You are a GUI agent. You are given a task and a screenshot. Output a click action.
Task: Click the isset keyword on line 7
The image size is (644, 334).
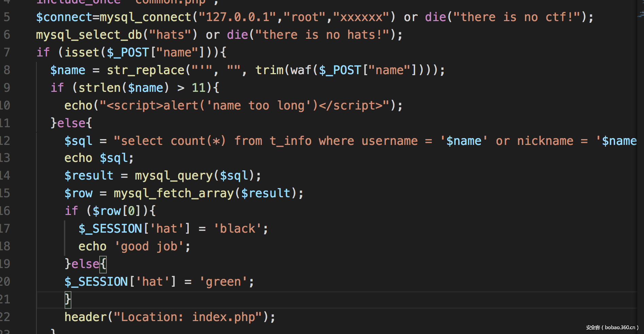point(82,52)
